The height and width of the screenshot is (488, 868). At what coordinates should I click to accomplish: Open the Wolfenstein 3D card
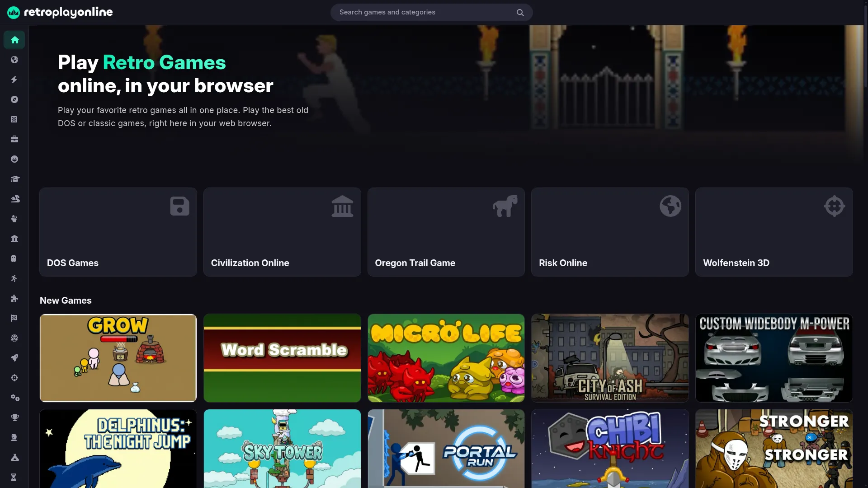coord(774,232)
